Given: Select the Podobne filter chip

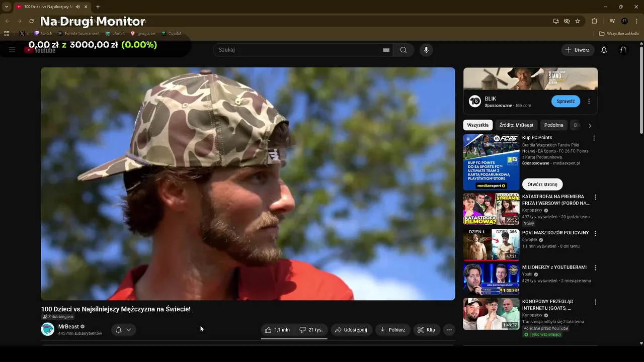Looking at the screenshot, I should point(554,125).
